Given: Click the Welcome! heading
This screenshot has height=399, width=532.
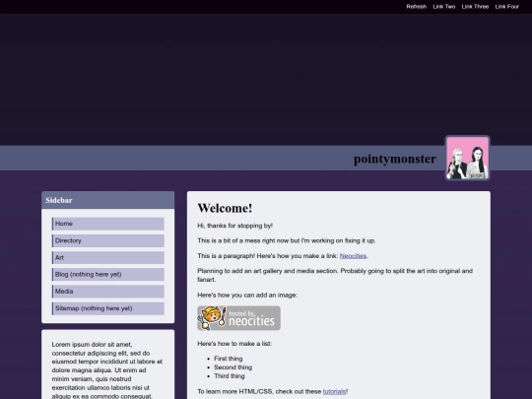Looking at the screenshot, I should [225, 208].
